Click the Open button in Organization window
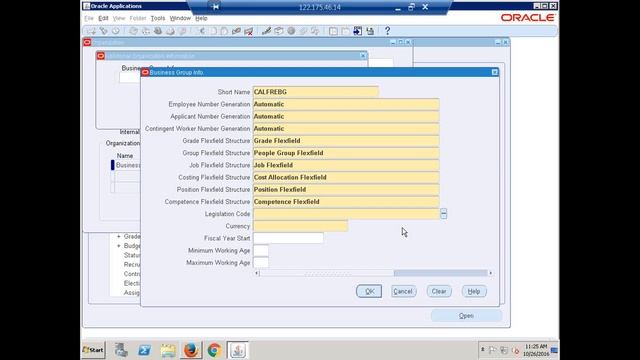 [467, 316]
